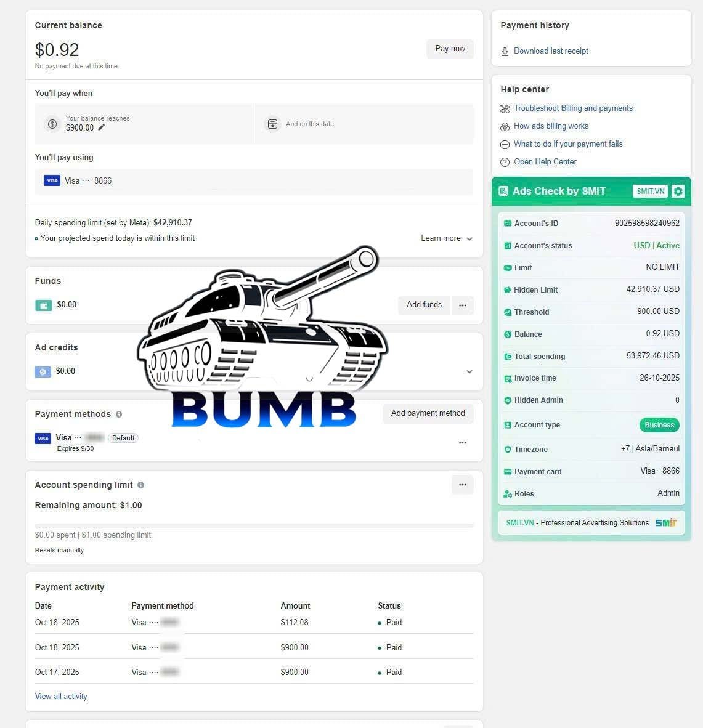Click the blue Ad credits icon
703x728 pixels.
(x=43, y=371)
